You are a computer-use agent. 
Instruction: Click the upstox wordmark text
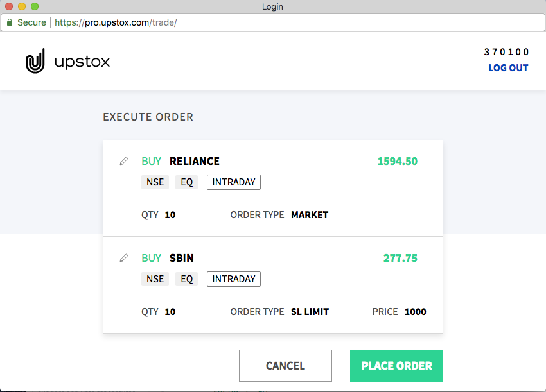click(x=82, y=62)
